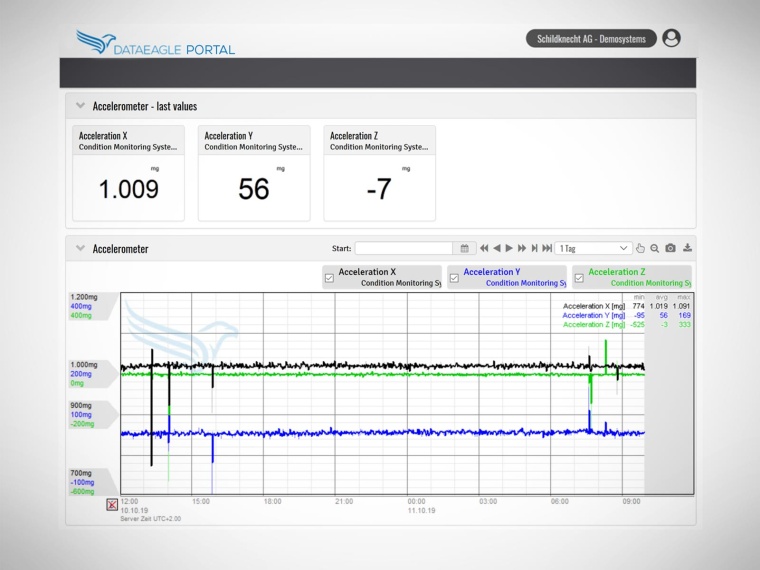Open the user account profile icon

[671, 38]
